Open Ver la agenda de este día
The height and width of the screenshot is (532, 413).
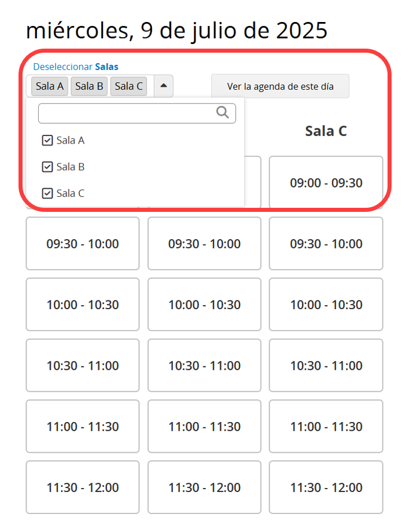pos(280,86)
